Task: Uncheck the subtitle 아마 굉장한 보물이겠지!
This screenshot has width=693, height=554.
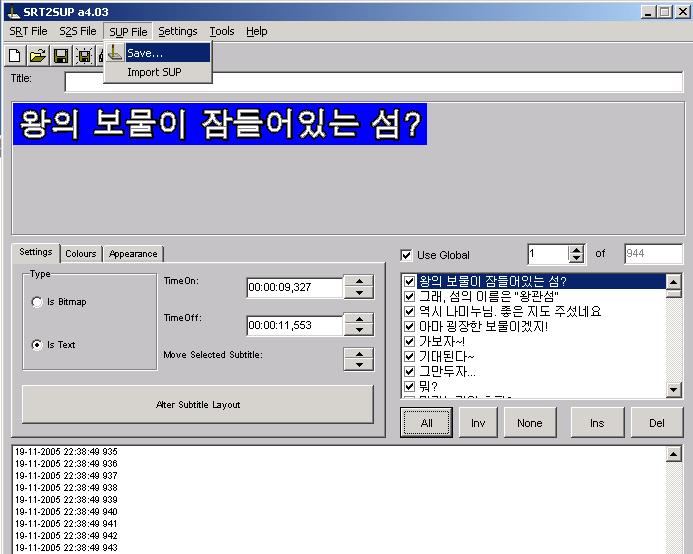Action: (409, 326)
